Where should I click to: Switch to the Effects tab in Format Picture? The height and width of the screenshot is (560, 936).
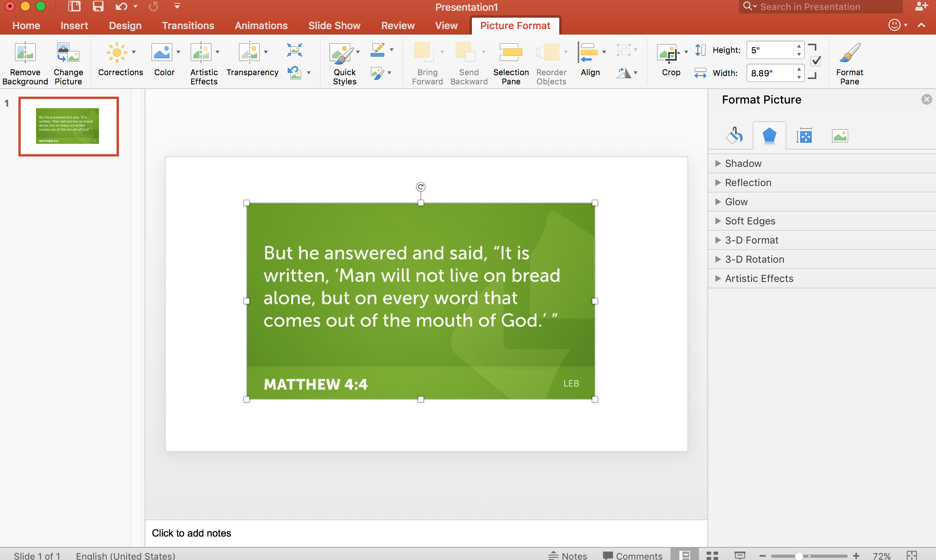(x=770, y=135)
